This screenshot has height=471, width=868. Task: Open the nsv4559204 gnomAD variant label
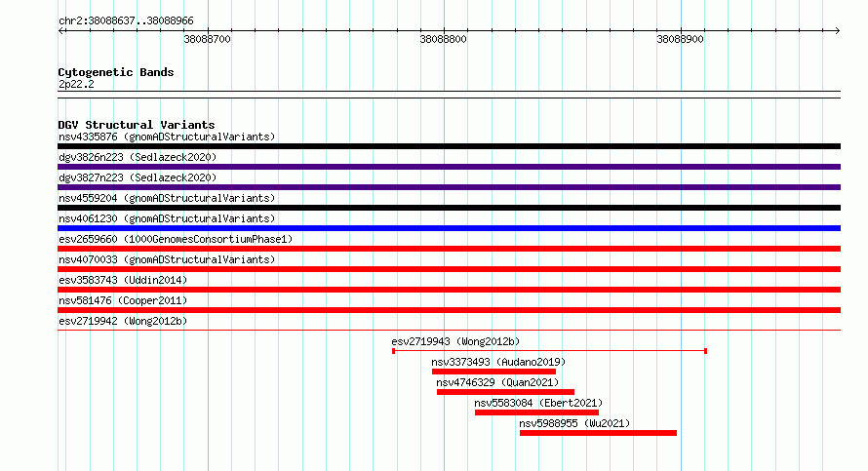[x=167, y=198]
